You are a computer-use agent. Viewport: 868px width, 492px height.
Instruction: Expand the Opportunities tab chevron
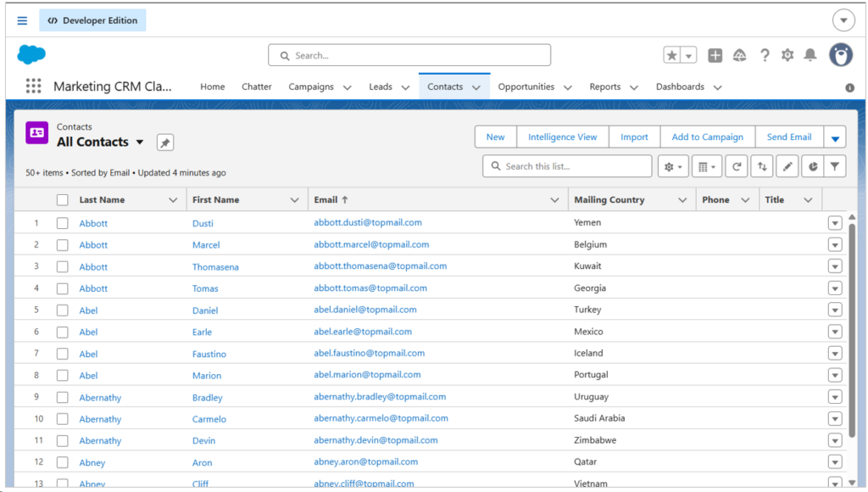pyautogui.click(x=567, y=87)
